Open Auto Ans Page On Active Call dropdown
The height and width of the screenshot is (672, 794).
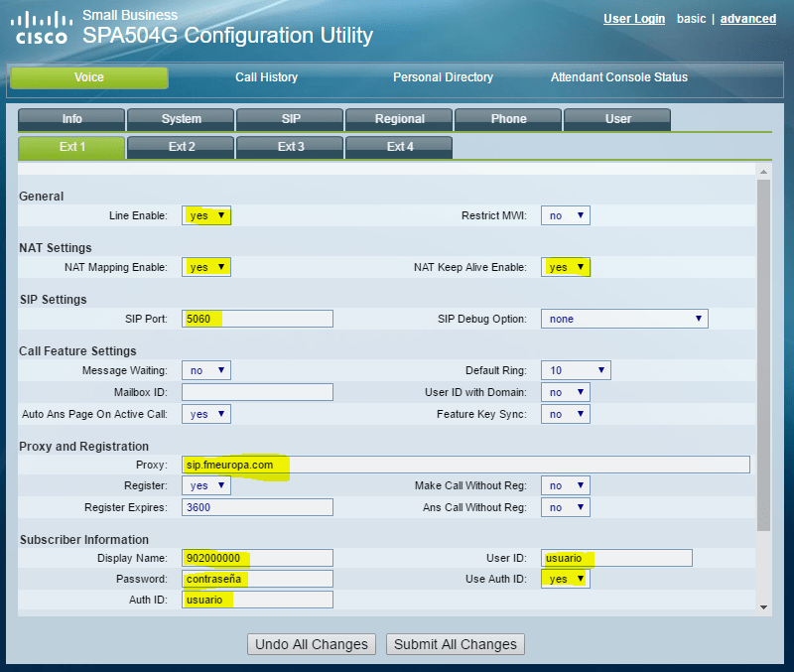206,414
